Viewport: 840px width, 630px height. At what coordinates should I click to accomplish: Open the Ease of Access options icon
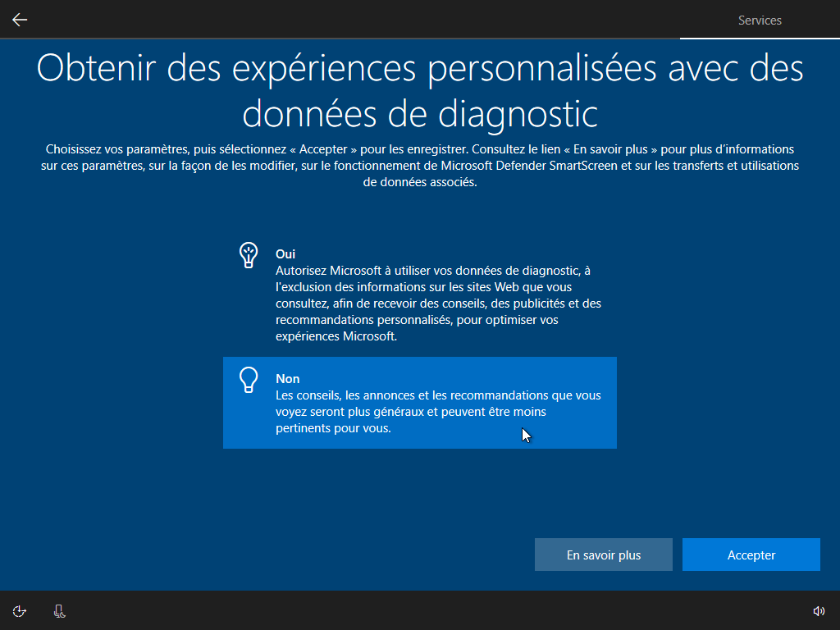pos(20,610)
